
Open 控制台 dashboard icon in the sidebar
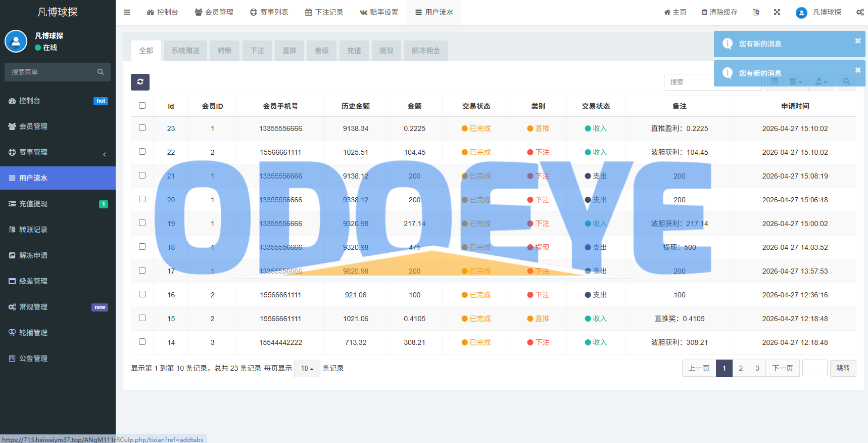pyautogui.click(x=12, y=101)
